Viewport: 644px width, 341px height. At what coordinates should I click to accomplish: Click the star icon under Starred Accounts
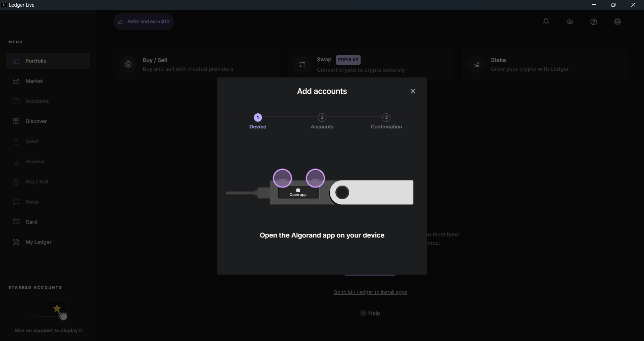tap(57, 308)
